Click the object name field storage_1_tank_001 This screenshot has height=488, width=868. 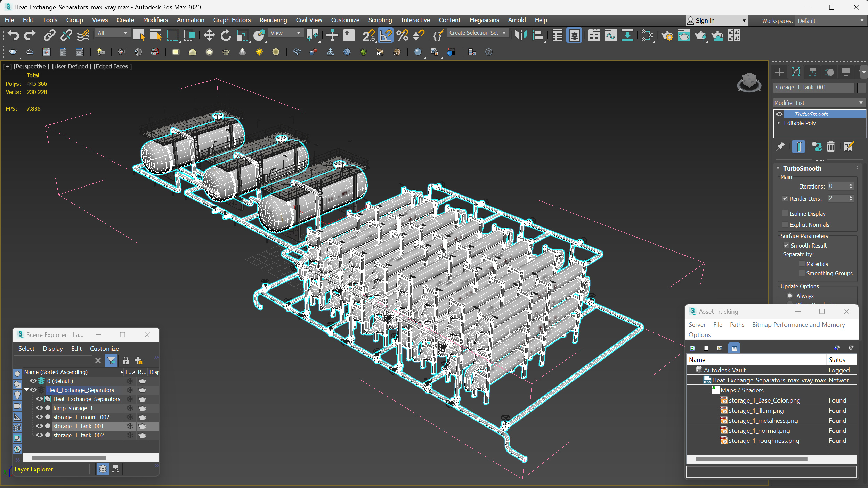coord(813,88)
